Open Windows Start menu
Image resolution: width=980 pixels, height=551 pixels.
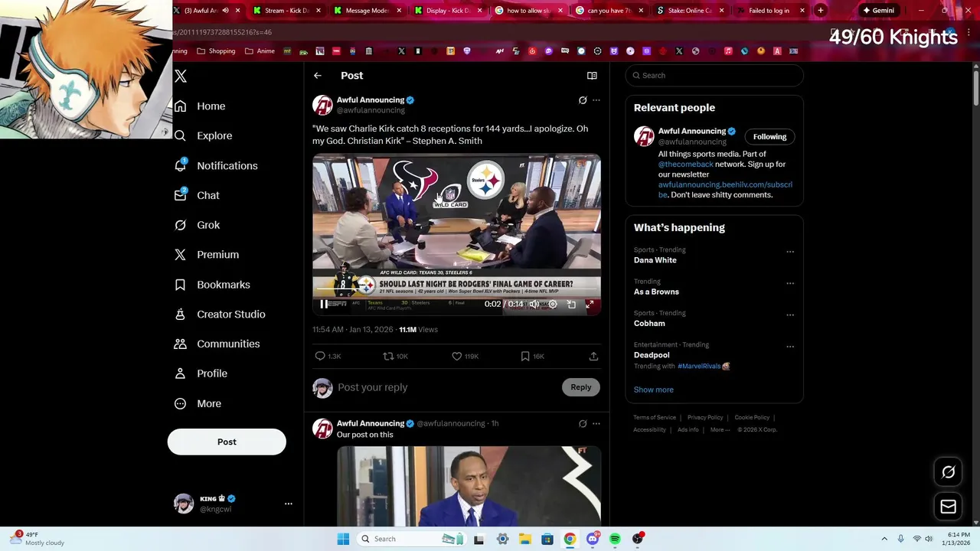click(x=343, y=539)
